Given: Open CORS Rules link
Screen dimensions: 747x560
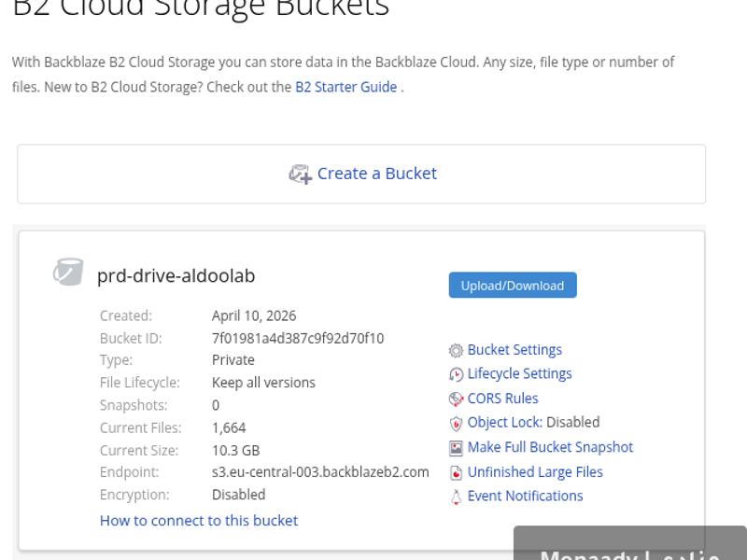Looking at the screenshot, I should (502, 399).
